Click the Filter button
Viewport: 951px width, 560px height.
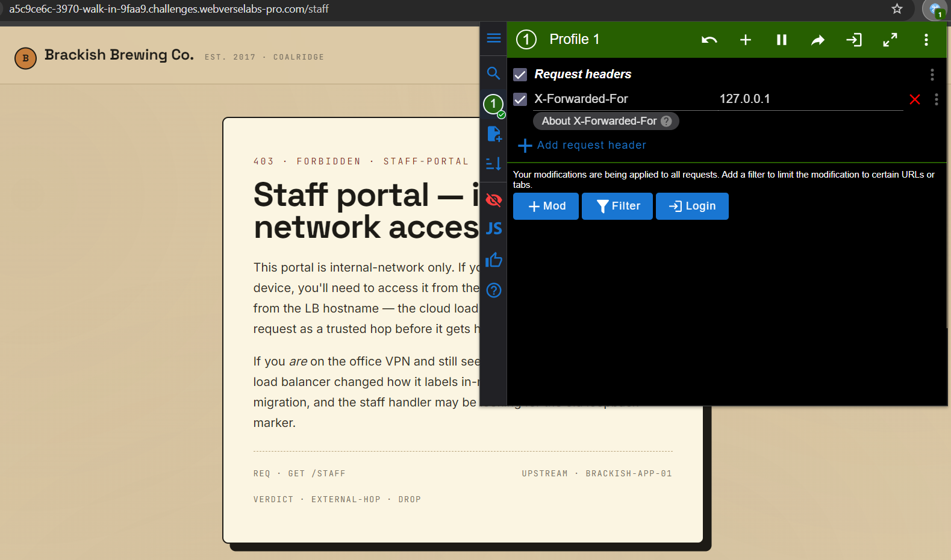pyautogui.click(x=617, y=206)
